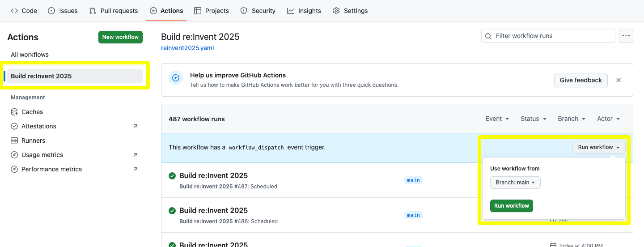The height and width of the screenshot is (247, 644).
Task: Open the three-dot options menu
Action: point(626,36)
